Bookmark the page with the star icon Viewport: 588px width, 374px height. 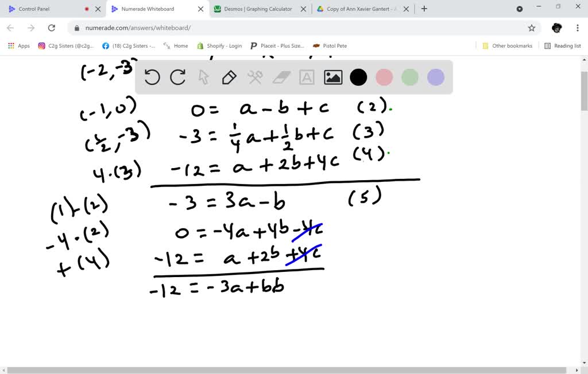pos(532,27)
